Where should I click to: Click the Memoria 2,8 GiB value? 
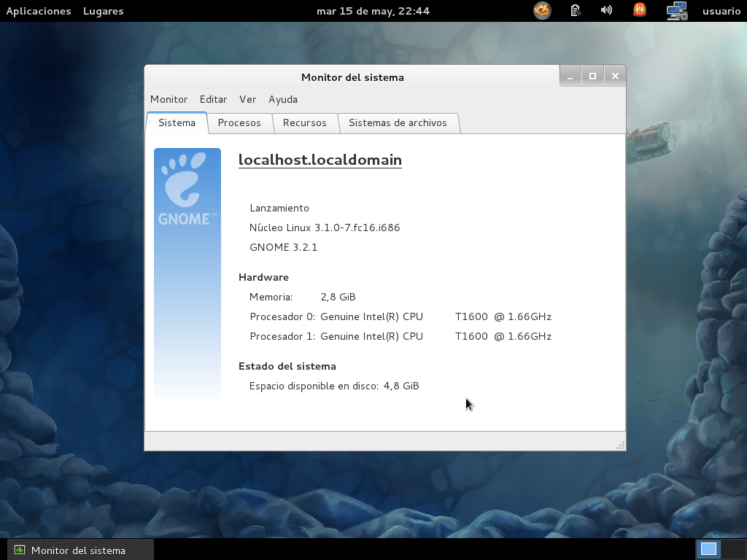[x=338, y=297]
